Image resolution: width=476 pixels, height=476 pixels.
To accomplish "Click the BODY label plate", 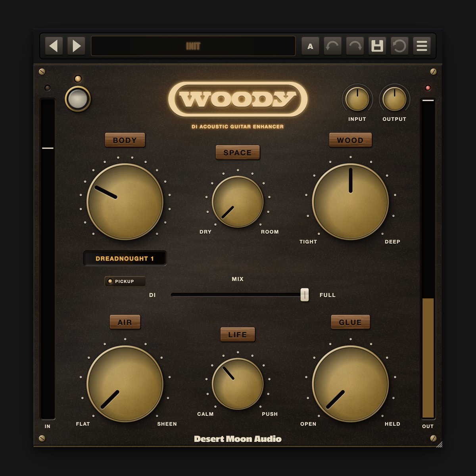I will point(125,140).
